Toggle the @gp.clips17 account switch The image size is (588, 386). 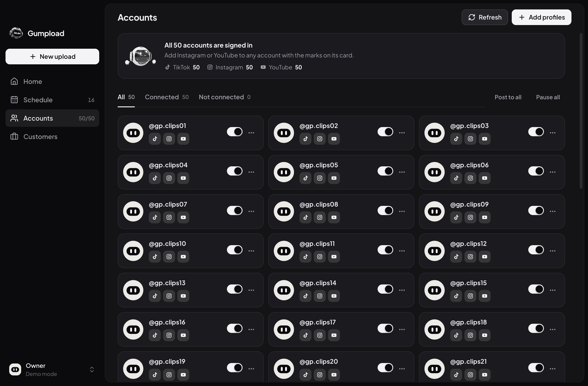click(385, 328)
